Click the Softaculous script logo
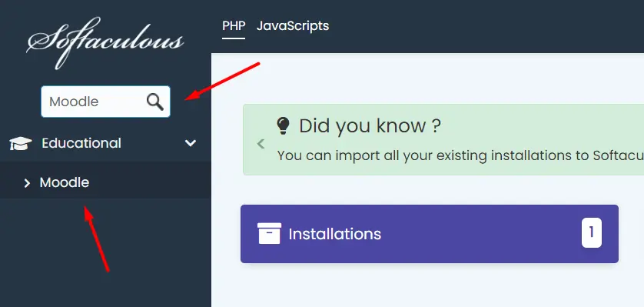The image size is (644, 307). pos(105,43)
